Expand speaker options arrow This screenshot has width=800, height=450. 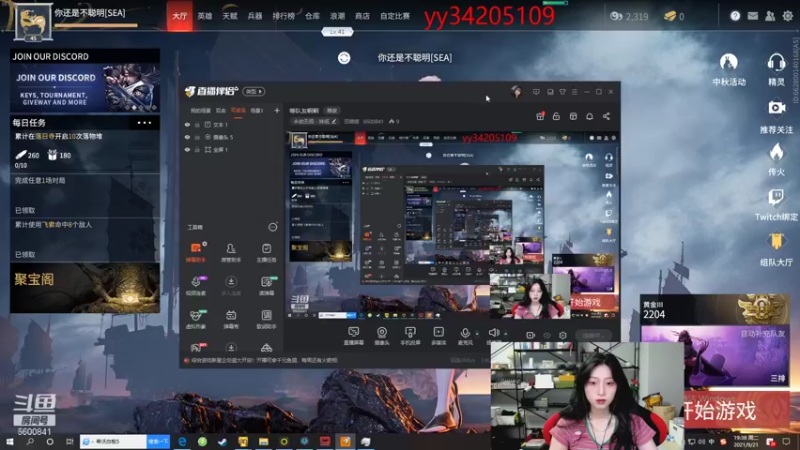(x=505, y=334)
